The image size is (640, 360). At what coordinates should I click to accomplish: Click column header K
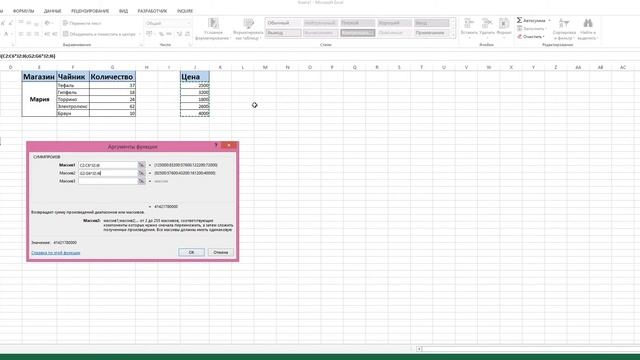pos(220,67)
